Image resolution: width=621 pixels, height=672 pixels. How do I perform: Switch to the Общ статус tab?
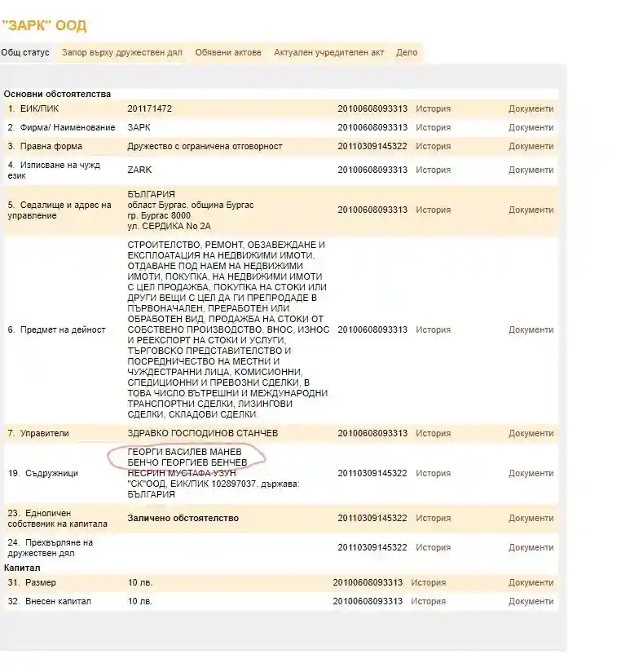[25, 52]
